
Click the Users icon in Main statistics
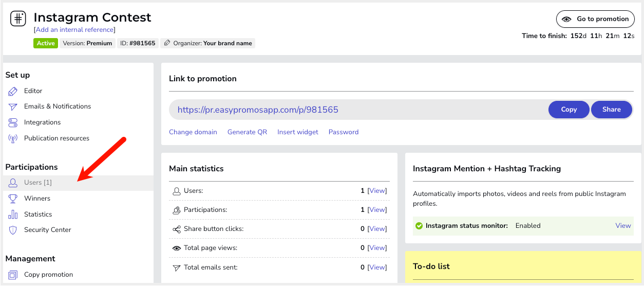point(177,191)
